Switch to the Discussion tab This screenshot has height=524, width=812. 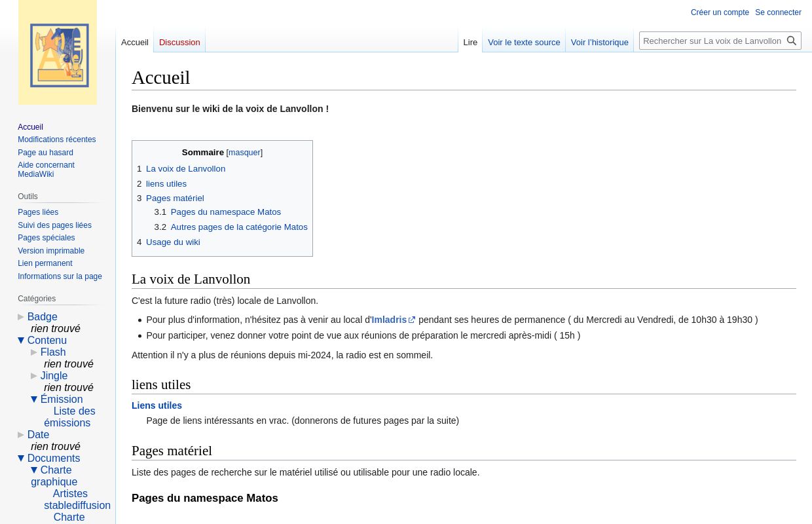pos(179,43)
